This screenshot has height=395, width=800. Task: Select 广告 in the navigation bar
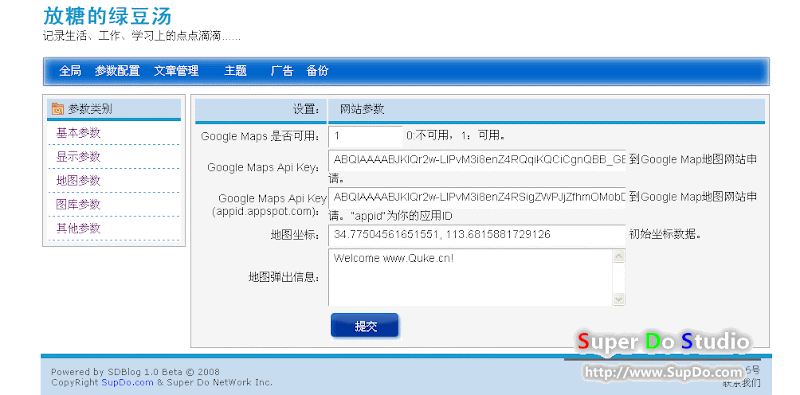point(282,71)
